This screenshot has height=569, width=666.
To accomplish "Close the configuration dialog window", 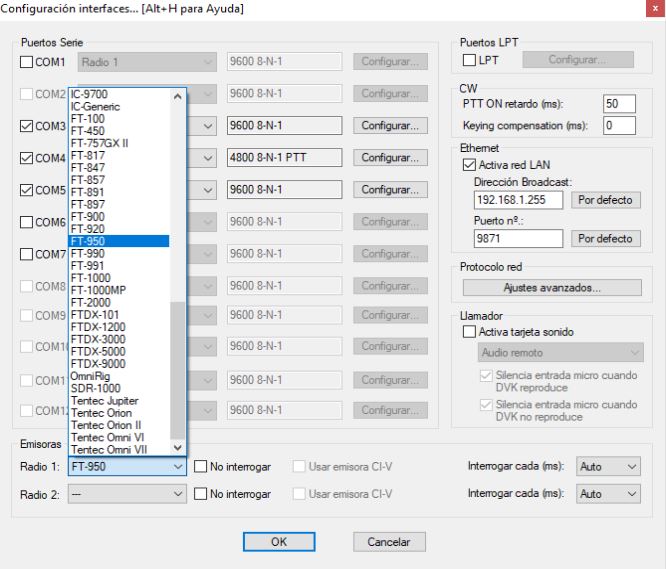I will point(655,8).
